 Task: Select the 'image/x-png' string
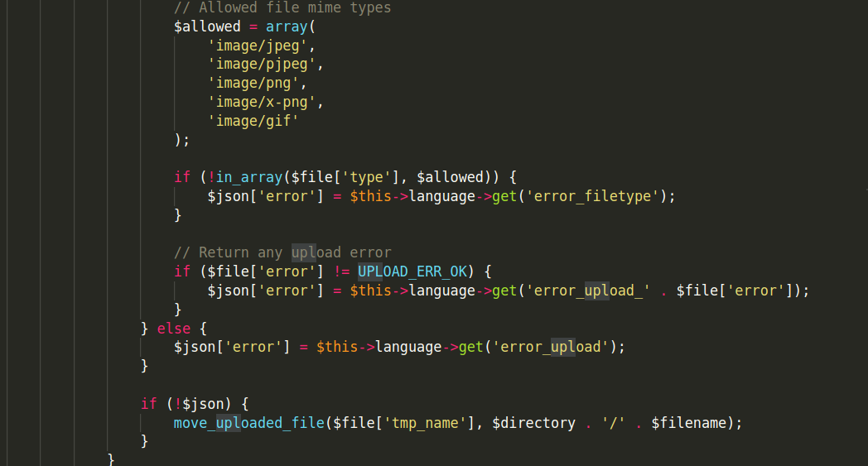pos(261,102)
